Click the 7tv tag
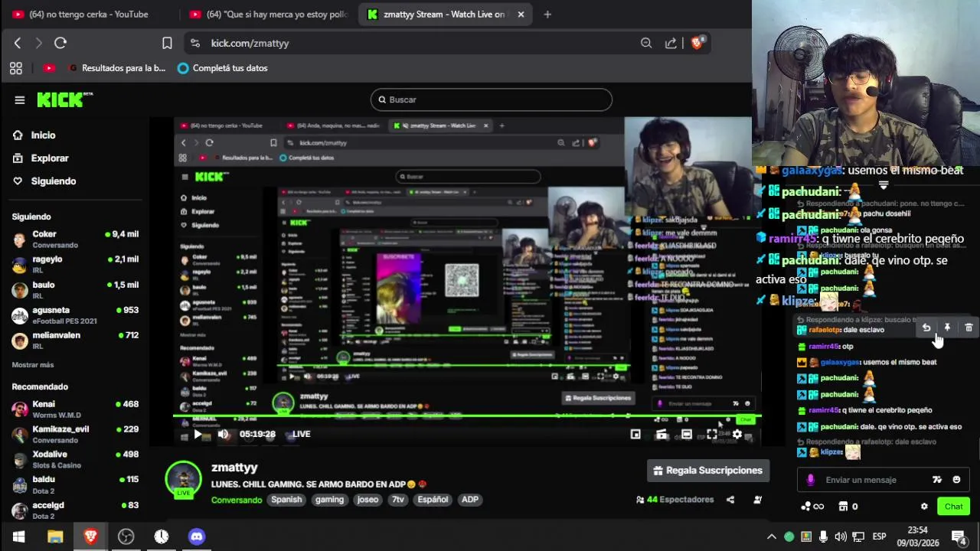980x551 pixels. [x=397, y=500]
